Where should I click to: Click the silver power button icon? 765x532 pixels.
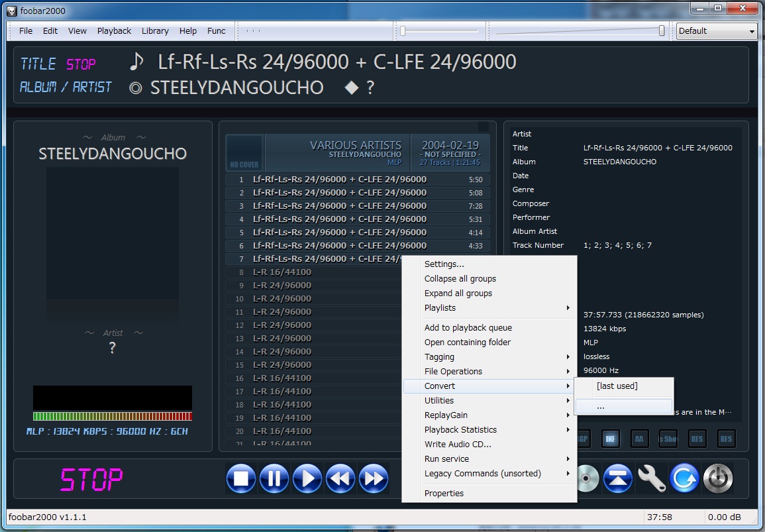coord(718,478)
